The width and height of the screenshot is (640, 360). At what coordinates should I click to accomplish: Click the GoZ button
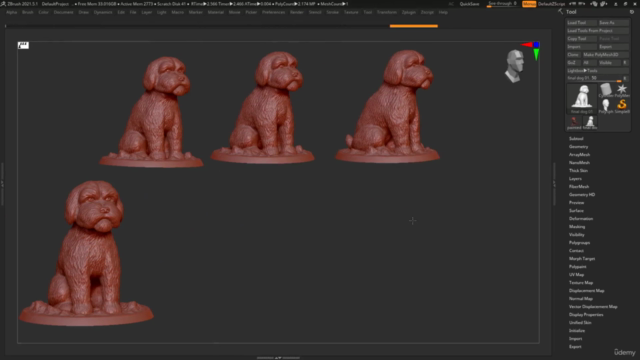tap(573, 62)
